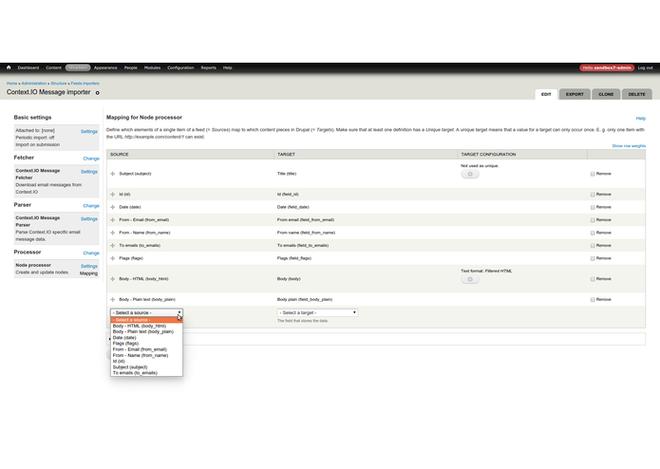The image size is (660, 469).
Task: Click the shortcut icon beside Context.IO Message importer title
Action: pos(97,93)
